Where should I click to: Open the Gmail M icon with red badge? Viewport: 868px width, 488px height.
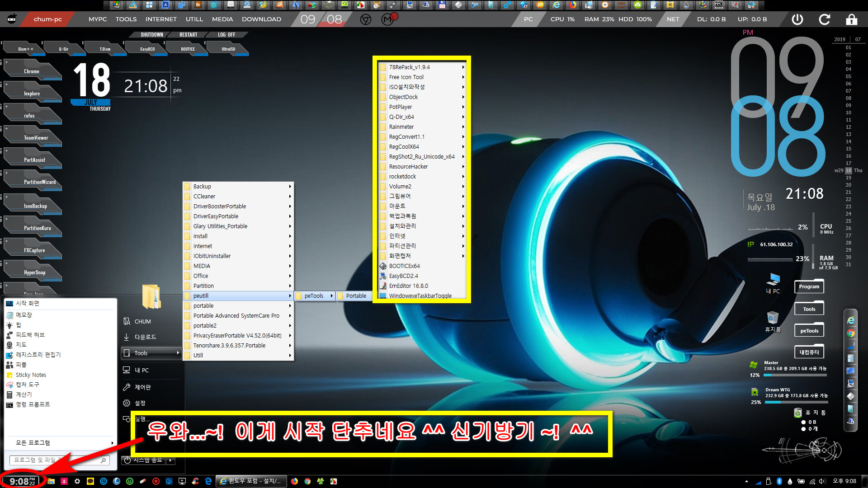click(x=388, y=19)
